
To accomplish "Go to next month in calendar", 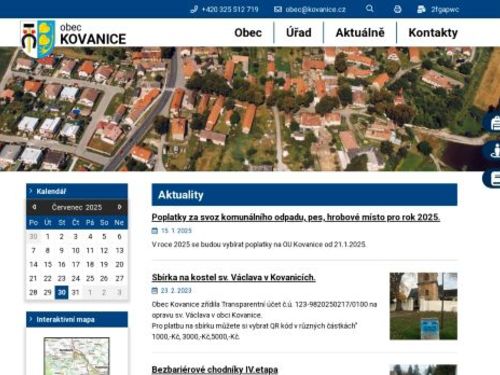I will tap(119, 207).
